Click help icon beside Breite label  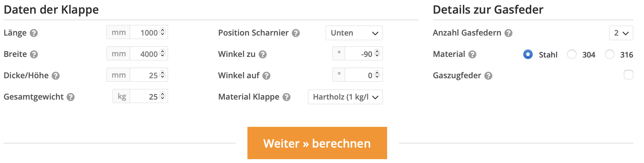click(x=34, y=54)
